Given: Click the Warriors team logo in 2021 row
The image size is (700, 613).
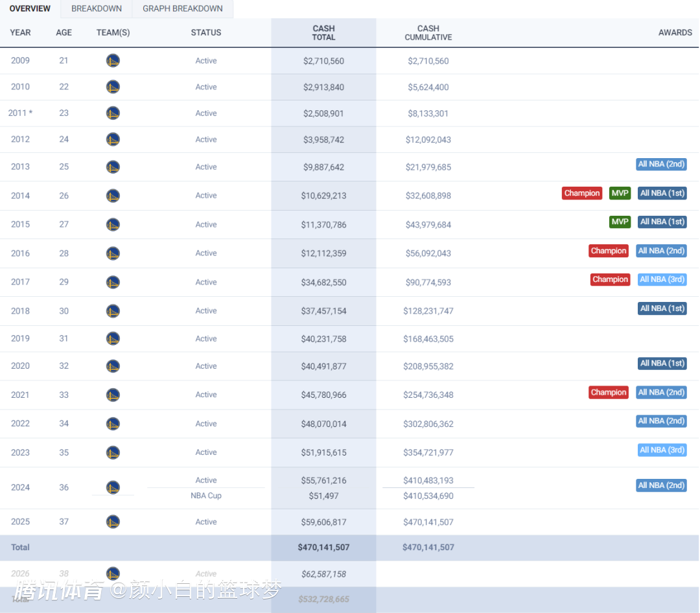Looking at the screenshot, I should coord(113,395).
